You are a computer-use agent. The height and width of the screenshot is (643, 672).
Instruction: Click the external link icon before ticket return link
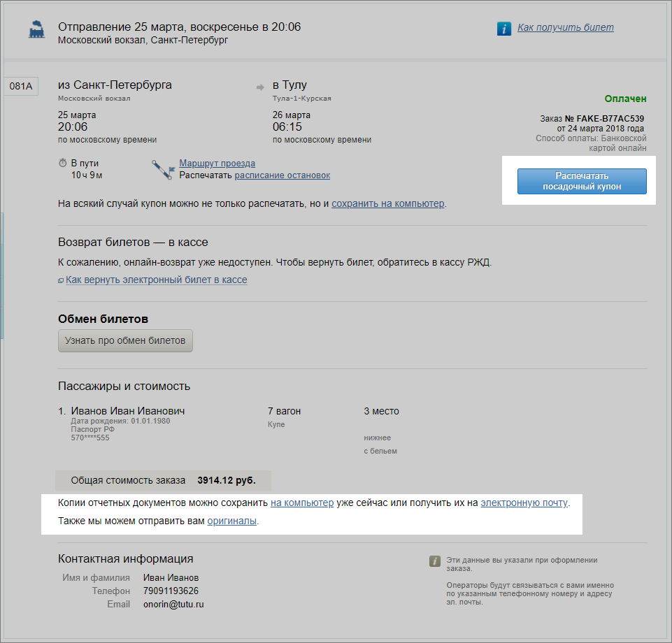tap(61, 280)
